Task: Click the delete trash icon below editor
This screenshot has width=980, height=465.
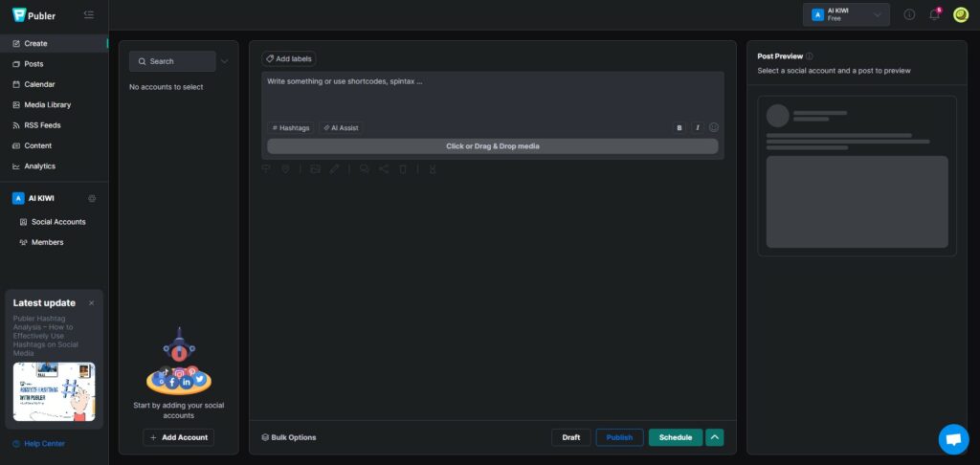Action: (403, 168)
